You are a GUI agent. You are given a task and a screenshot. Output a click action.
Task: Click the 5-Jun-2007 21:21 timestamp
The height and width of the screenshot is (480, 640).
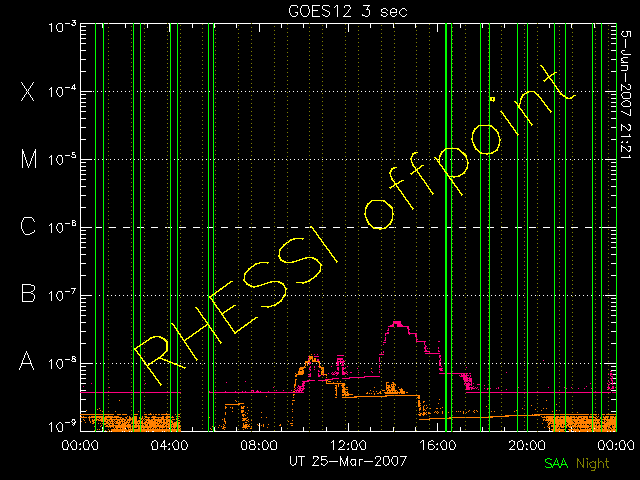point(626,94)
